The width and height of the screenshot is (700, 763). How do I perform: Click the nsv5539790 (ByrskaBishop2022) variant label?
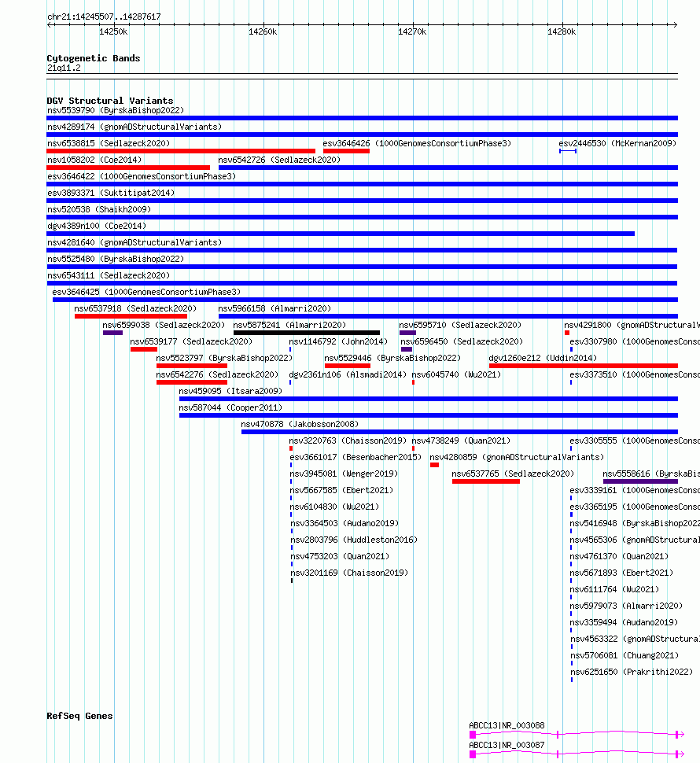point(116,110)
